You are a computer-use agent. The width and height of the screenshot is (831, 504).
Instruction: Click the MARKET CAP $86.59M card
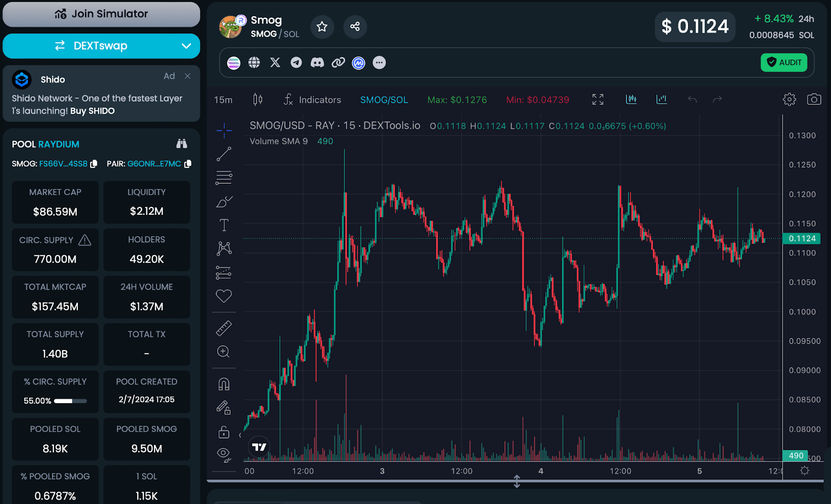(55, 202)
